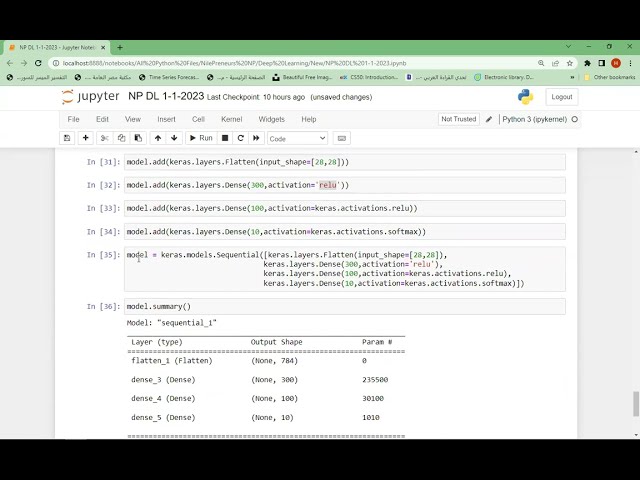Image resolution: width=640 pixels, height=480 pixels.
Task: Open the CS50: Introduction bookmark
Action: point(369,77)
